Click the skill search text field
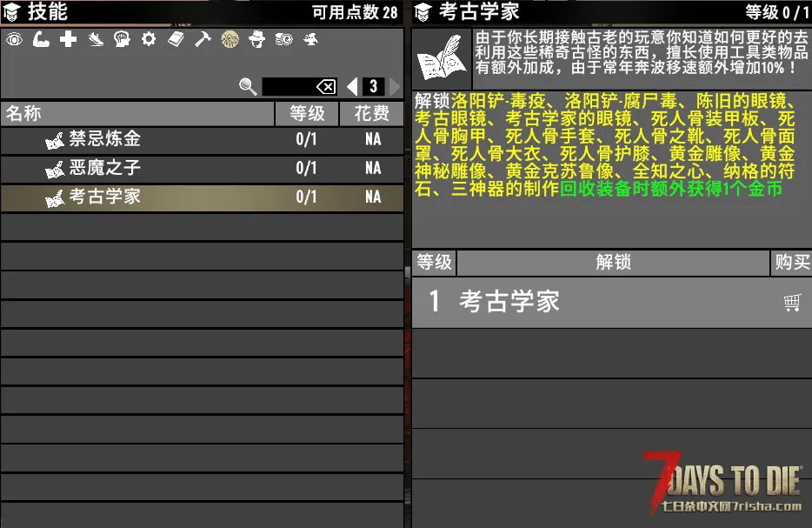This screenshot has height=528, width=812. coord(287,86)
